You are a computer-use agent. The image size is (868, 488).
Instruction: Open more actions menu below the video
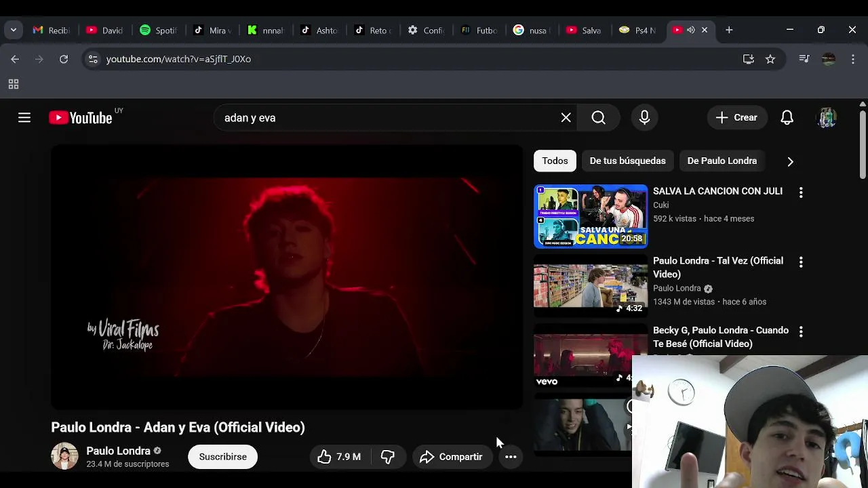pos(511,457)
